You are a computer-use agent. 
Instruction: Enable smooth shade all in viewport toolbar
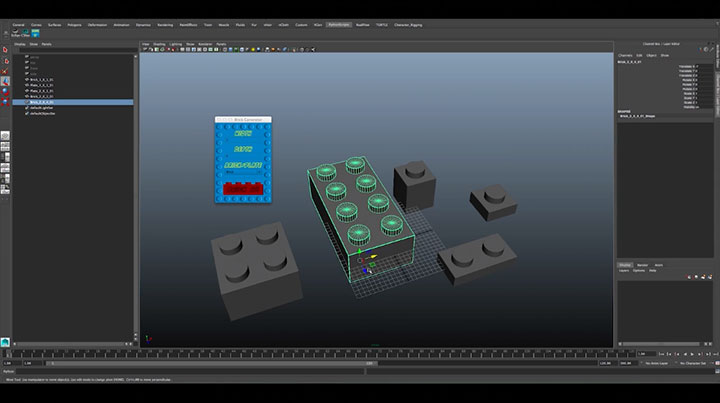(x=231, y=49)
